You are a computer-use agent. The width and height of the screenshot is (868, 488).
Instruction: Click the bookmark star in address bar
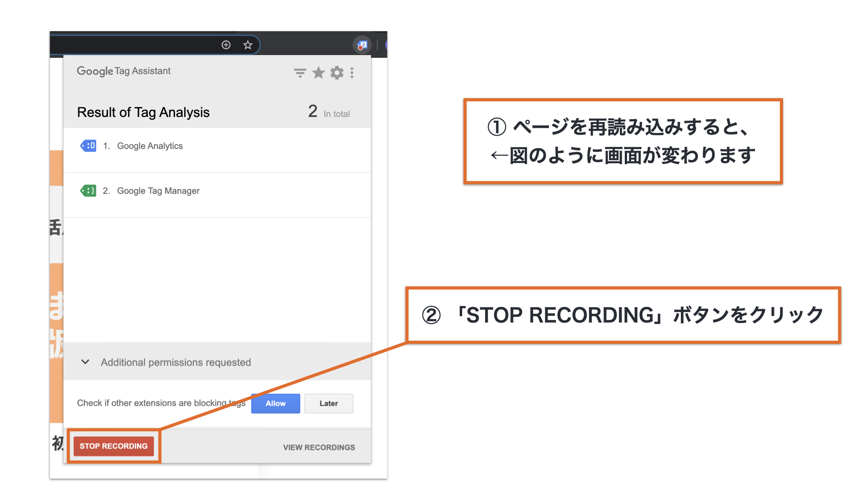tap(247, 45)
